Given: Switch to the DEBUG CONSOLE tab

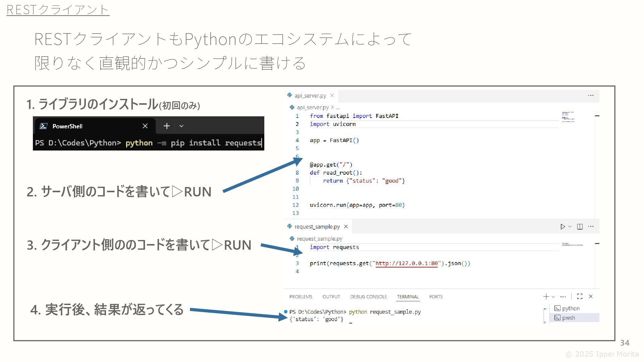Looking at the screenshot, I should click(x=368, y=297).
